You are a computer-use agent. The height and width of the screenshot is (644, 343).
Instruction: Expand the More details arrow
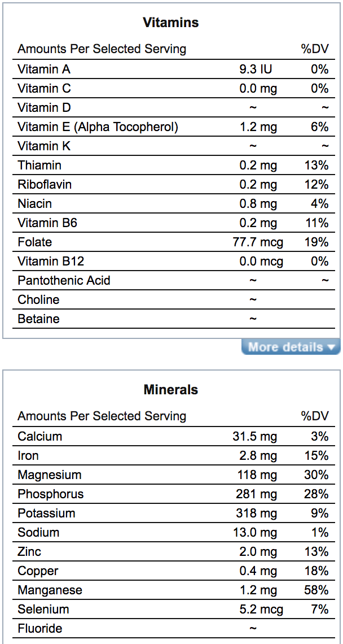[x=332, y=347]
